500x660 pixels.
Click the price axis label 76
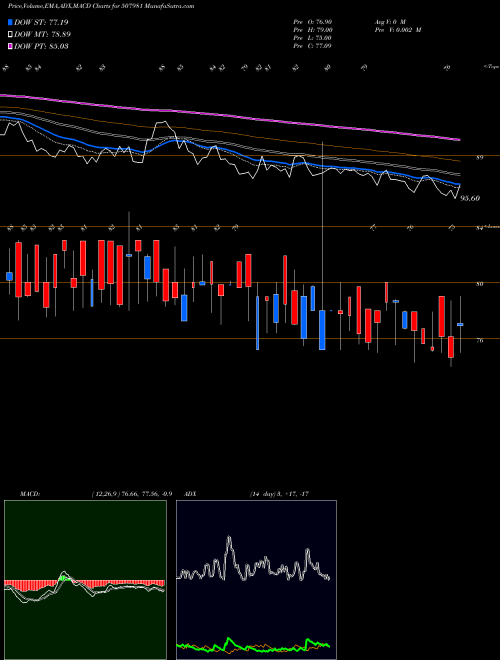pyautogui.click(x=479, y=341)
